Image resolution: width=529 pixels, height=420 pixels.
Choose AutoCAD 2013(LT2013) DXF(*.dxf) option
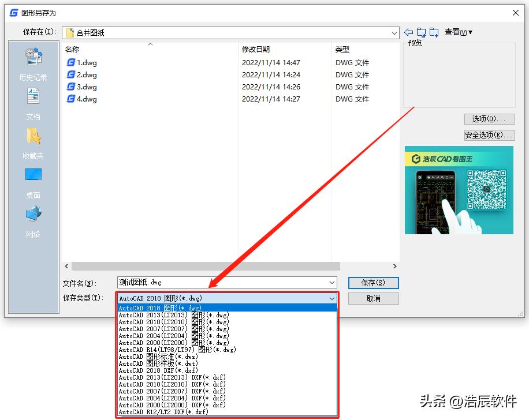tap(228, 377)
